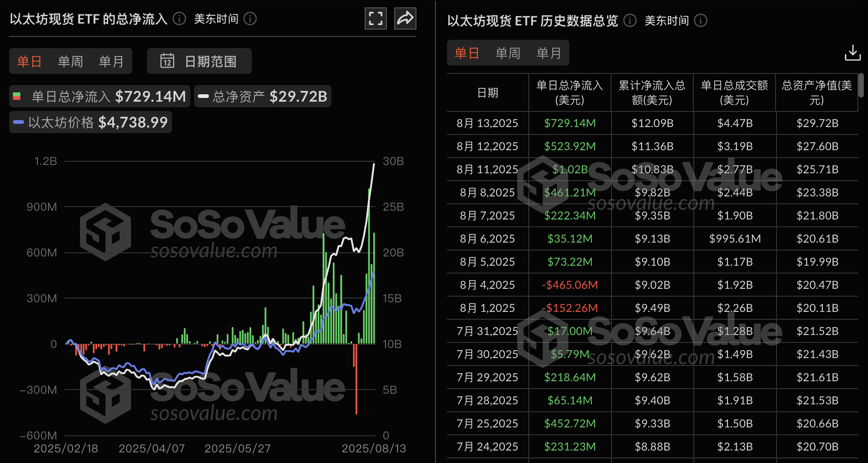Viewport: 868px width, 463px height.
Task: Open info tooltip beside chart title 以太坊现货 ETF 的总净流入
Action: [x=178, y=19]
